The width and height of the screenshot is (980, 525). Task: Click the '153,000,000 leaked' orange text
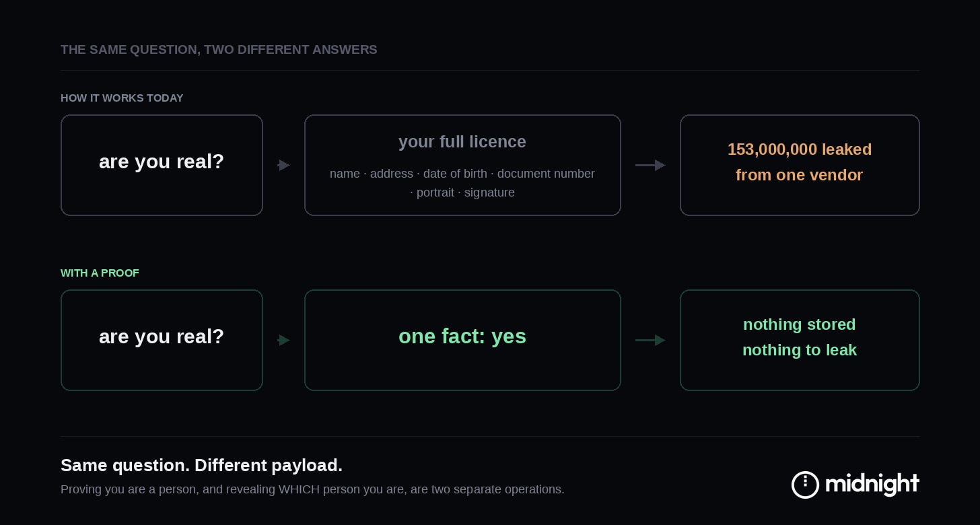tap(800, 149)
